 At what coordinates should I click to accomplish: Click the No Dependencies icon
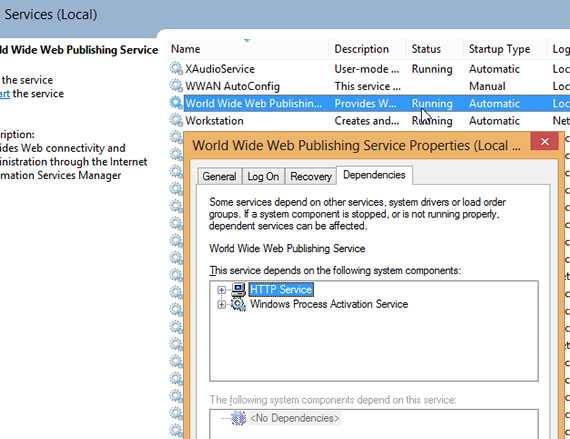(238, 418)
